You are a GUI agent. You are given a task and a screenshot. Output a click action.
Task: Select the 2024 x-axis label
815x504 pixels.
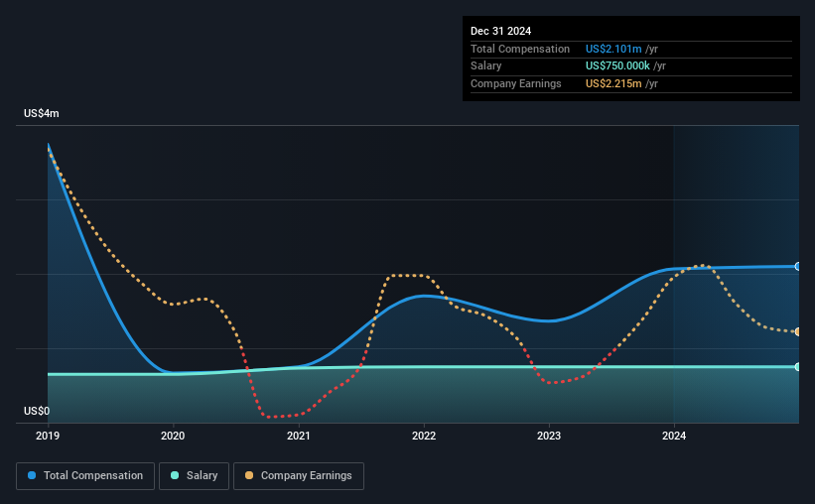674,436
